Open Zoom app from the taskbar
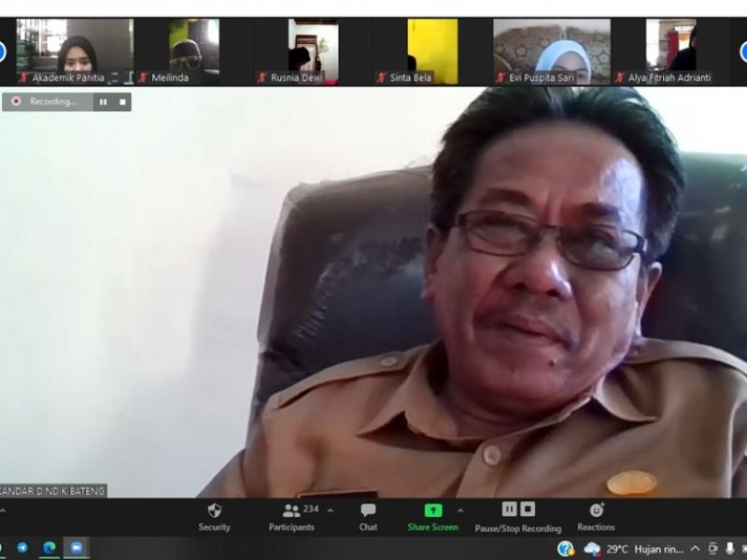 77,548
